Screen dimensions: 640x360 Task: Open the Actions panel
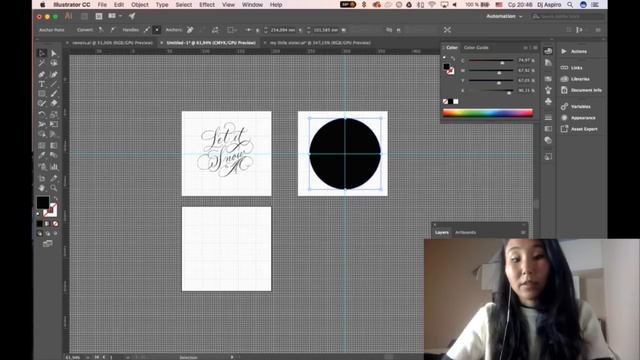(x=575, y=51)
